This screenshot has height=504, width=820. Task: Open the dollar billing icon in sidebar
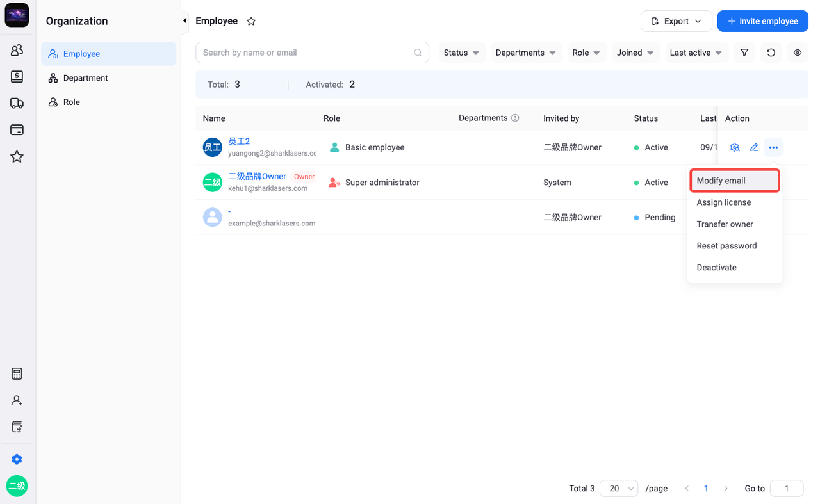pyautogui.click(x=17, y=77)
